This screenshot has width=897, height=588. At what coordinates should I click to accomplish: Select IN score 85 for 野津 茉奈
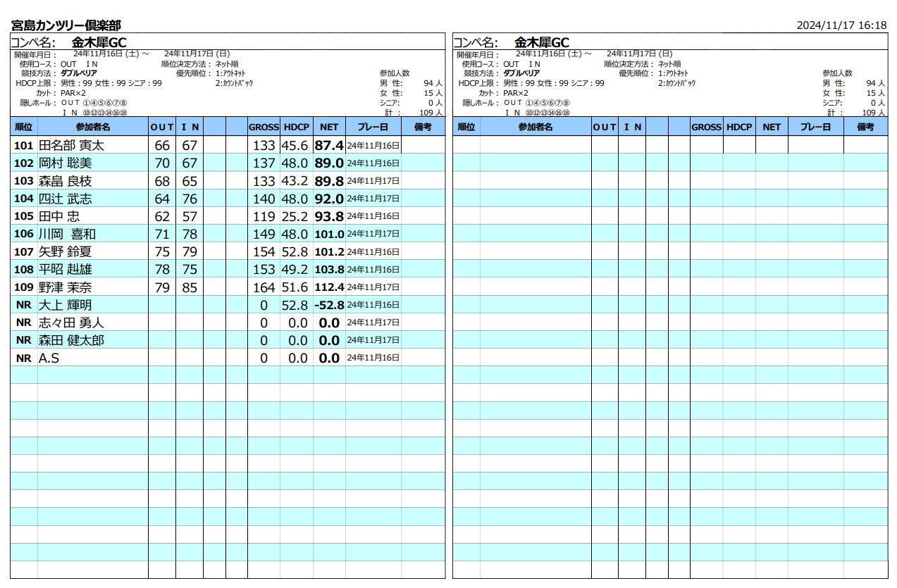[x=190, y=287]
